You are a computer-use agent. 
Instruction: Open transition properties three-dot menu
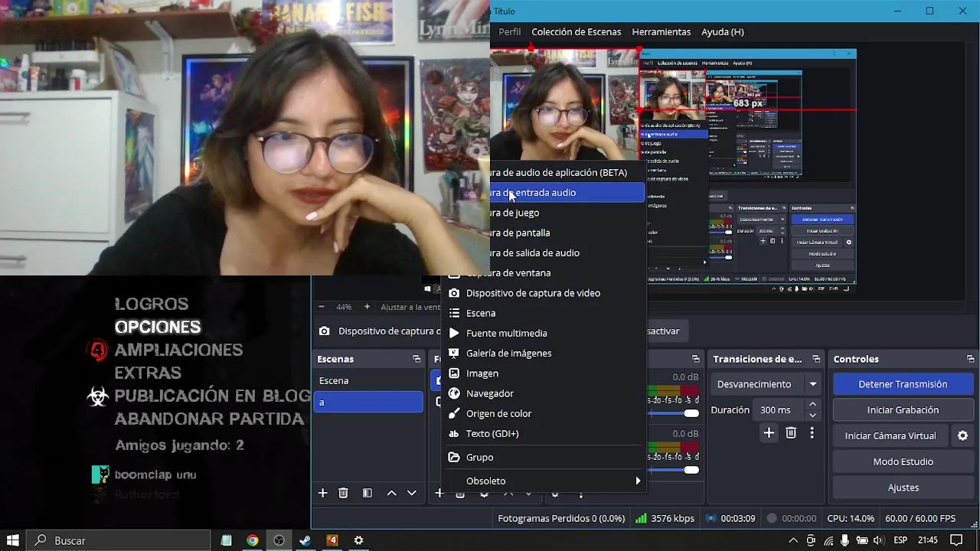(x=812, y=433)
